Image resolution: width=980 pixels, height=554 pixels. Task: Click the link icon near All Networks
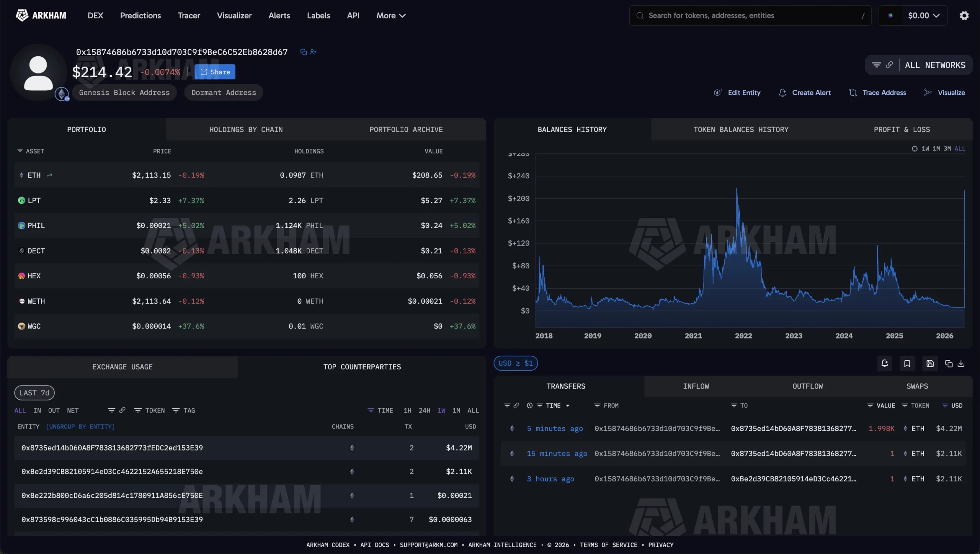tap(889, 65)
